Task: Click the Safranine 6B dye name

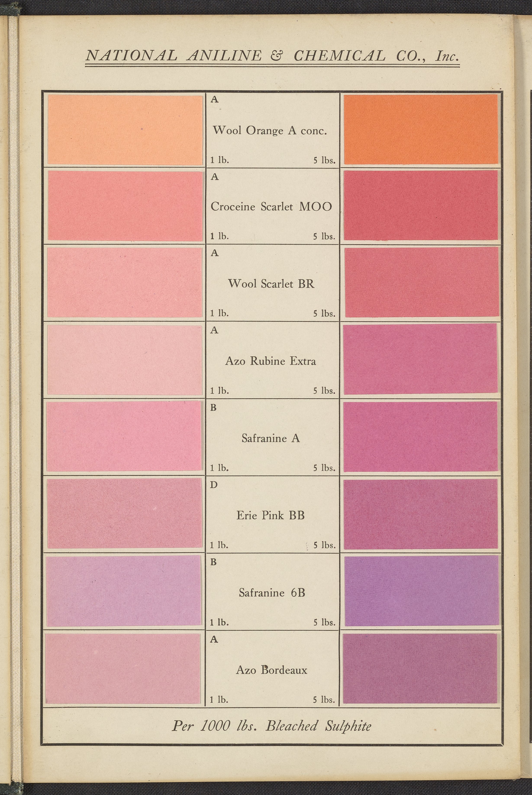Action: pyautogui.click(x=272, y=593)
